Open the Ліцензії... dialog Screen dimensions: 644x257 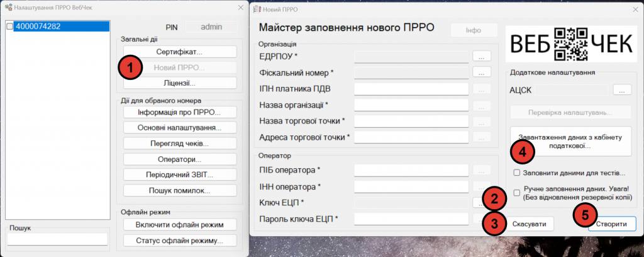click(x=180, y=83)
